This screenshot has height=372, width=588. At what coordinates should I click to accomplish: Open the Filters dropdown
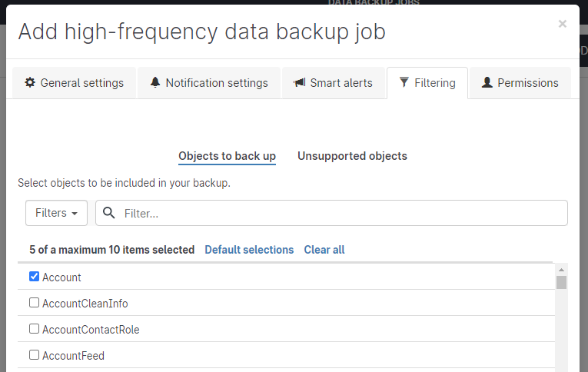coord(56,213)
